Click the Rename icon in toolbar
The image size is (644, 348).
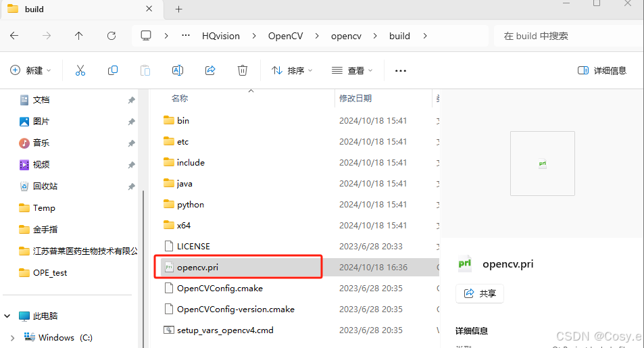178,71
